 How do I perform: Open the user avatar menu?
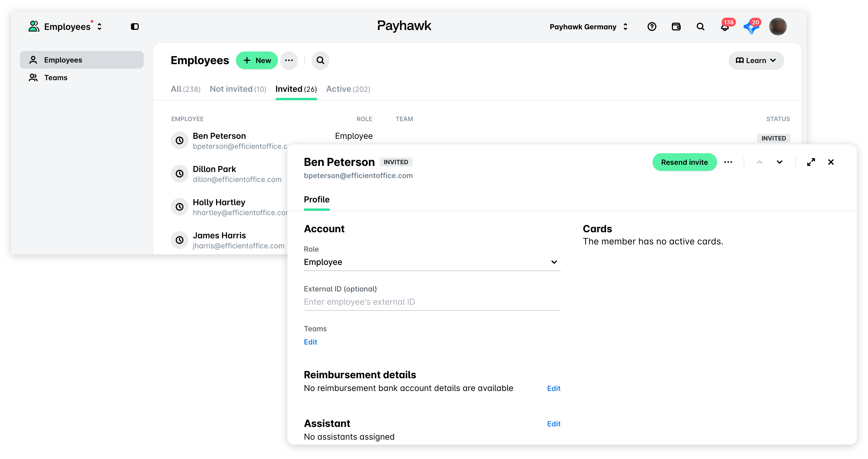[x=778, y=27]
